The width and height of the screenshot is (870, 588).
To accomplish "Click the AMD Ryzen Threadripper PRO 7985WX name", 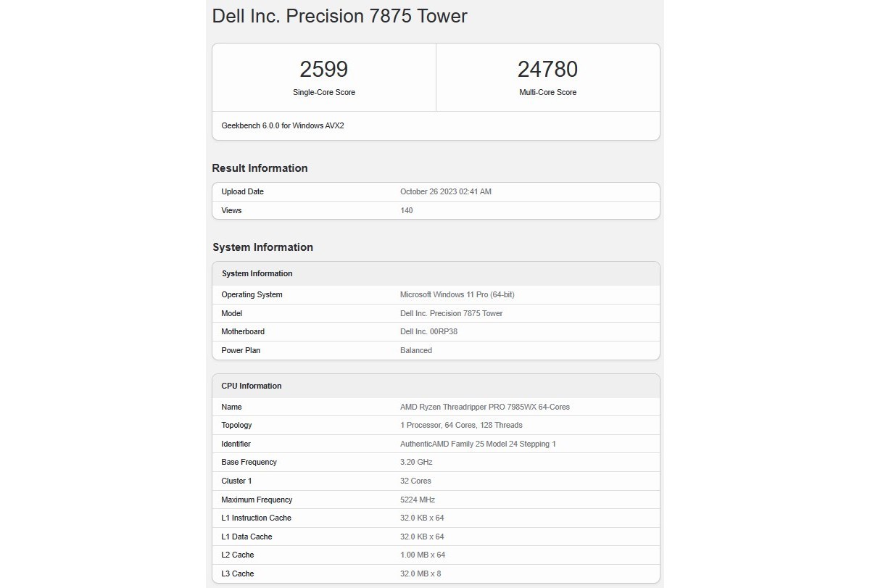I will [484, 407].
